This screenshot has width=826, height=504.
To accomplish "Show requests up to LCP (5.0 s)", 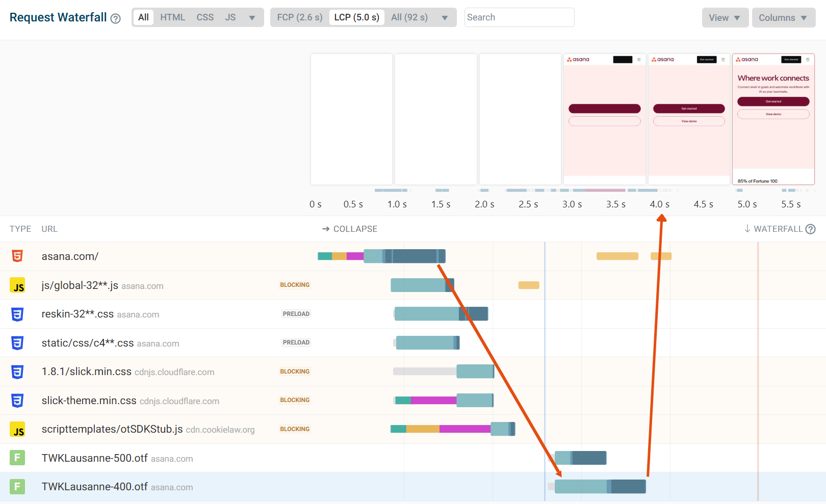I will [356, 17].
